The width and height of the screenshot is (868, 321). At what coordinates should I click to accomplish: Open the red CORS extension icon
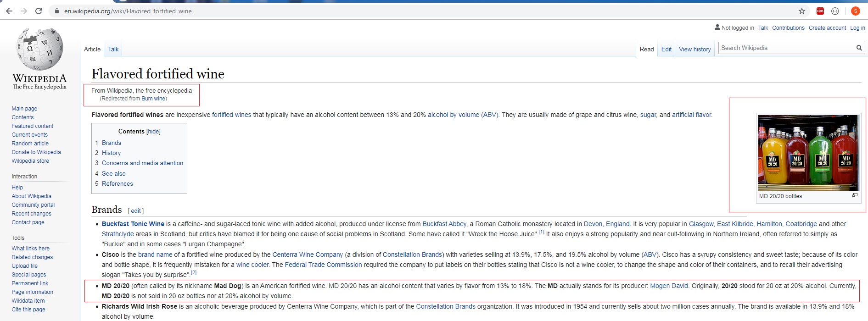pos(820,11)
